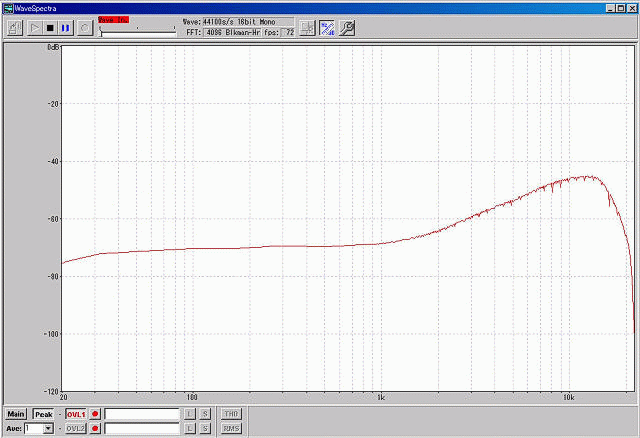Click the OVL1 text input field
Screen dimensions: 640x438
coord(141,414)
